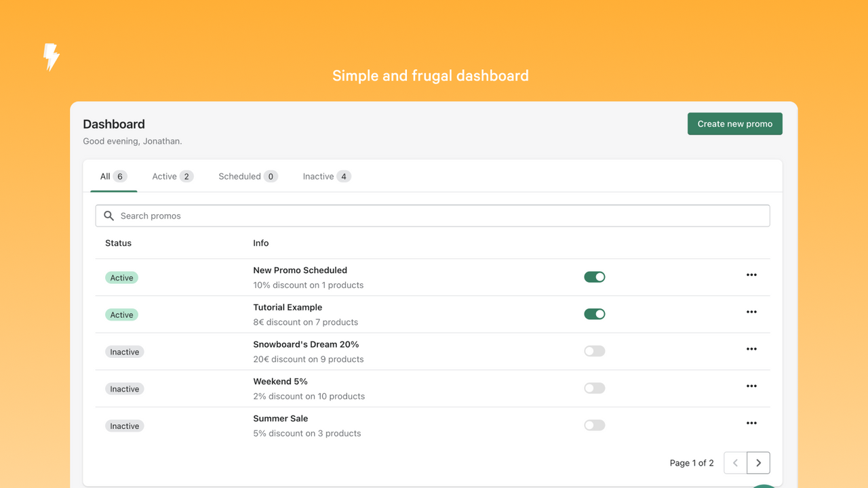
Task: Click the search magnifier icon
Action: point(109,216)
